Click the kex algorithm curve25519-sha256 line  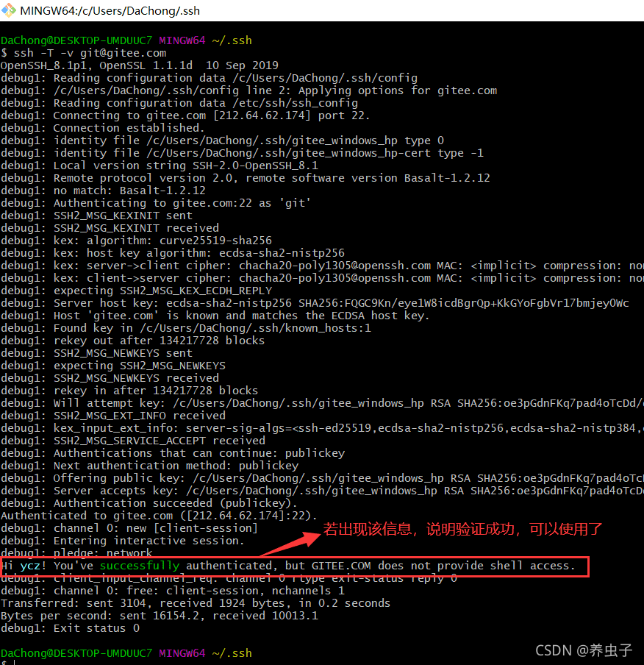pyautogui.click(x=136, y=241)
